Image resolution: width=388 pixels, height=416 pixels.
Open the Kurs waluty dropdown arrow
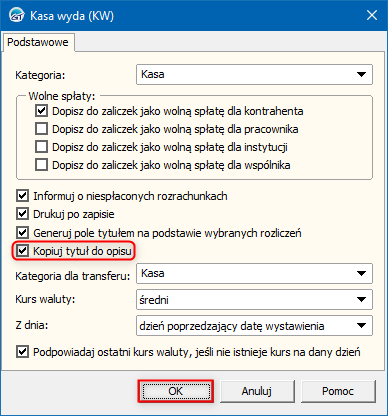tap(361, 300)
